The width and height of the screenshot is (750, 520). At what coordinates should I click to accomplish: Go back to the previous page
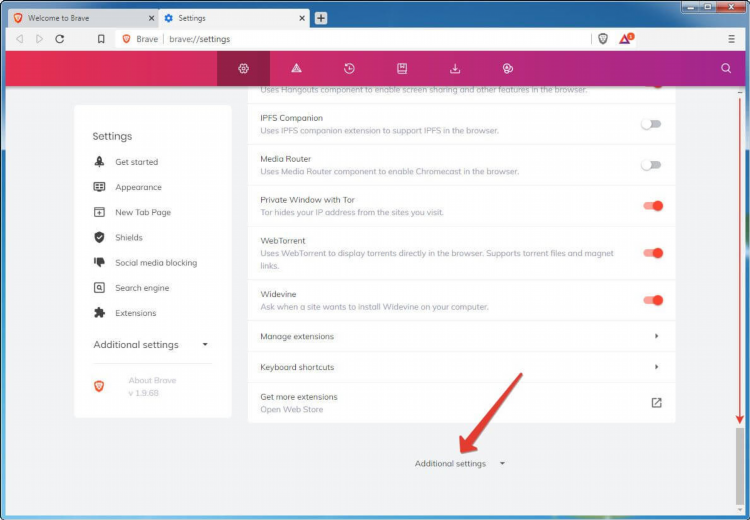point(20,39)
